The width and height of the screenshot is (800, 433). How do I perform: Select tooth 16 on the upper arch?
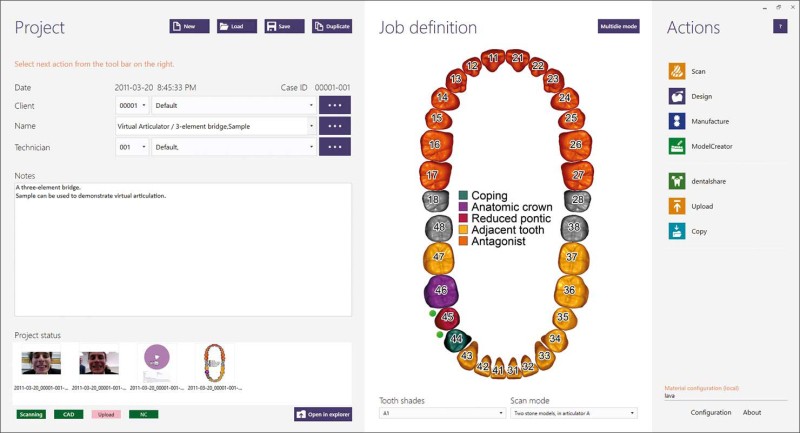pos(433,145)
